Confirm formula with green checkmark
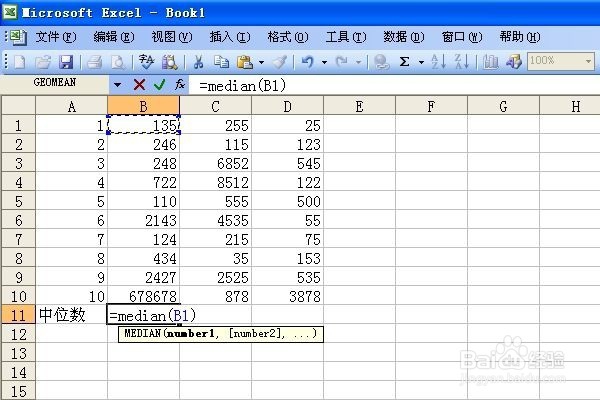600x400 pixels. tap(160, 85)
